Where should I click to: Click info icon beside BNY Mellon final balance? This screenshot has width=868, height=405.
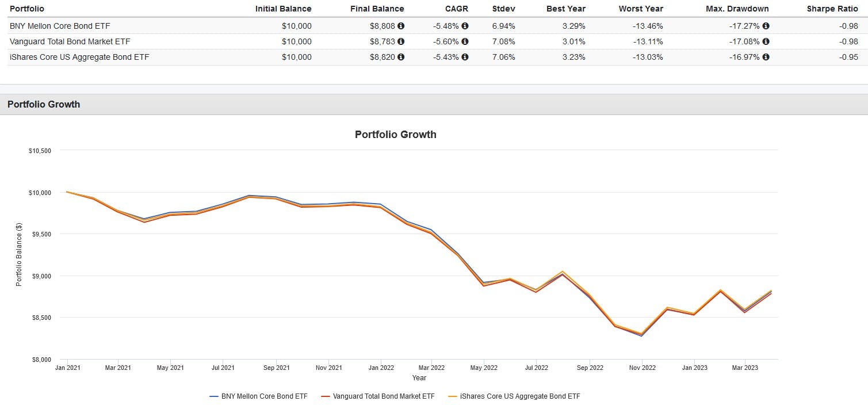401,26
